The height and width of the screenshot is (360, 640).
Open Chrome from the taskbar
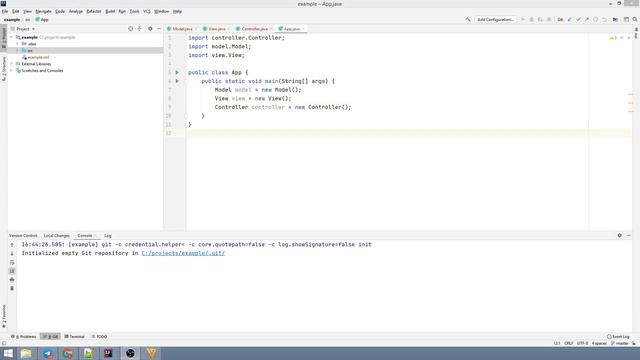click(68, 353)
